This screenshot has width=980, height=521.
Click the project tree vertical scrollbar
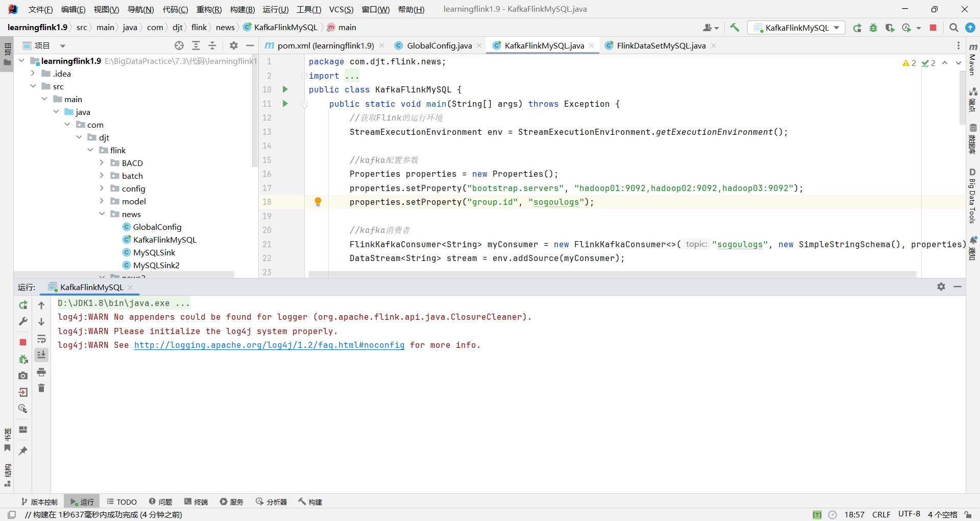click(254, 110)
